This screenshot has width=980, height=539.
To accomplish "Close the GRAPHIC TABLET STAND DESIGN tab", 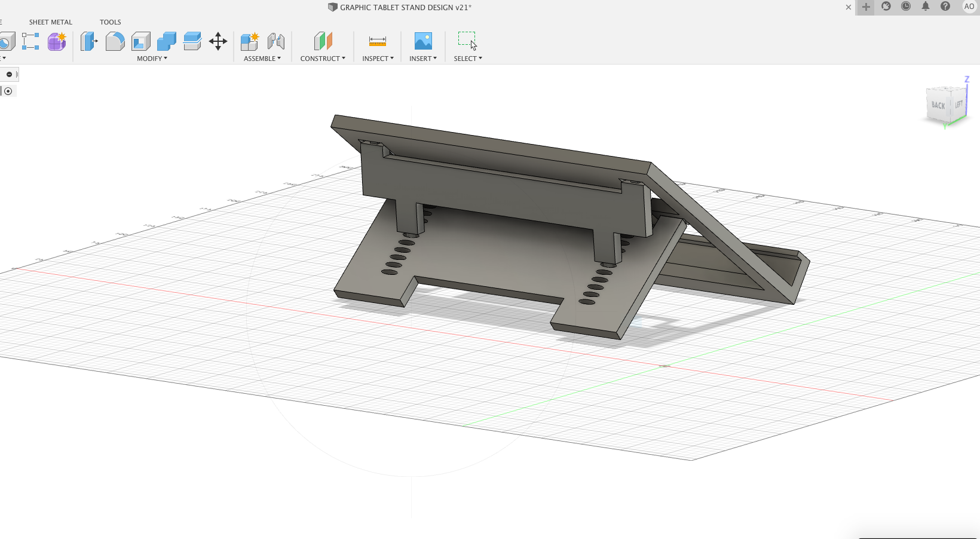I will click(x=849, y=7).
